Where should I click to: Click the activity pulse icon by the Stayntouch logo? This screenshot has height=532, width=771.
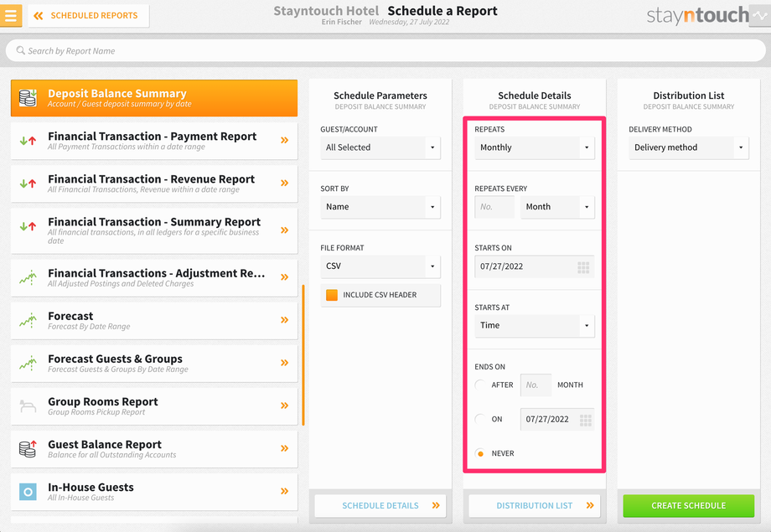pos(760,16)
